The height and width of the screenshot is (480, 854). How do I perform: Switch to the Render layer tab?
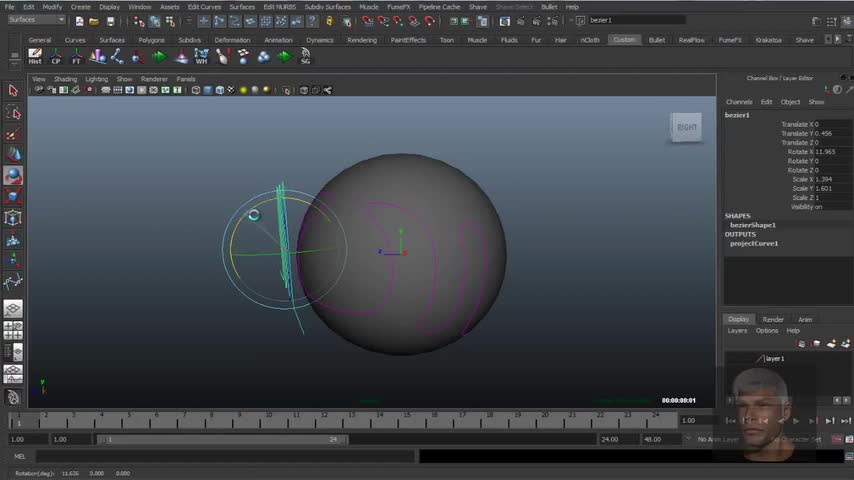click(773, 319)
